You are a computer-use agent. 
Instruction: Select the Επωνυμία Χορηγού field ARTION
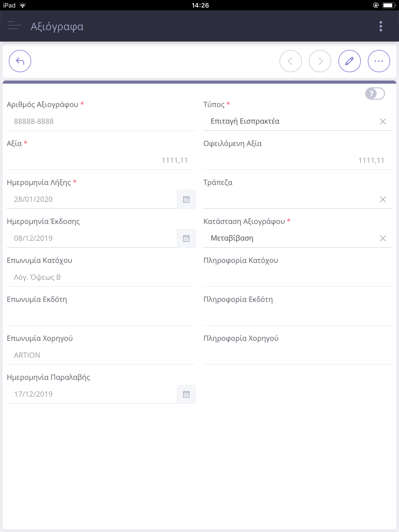(101, 355)
